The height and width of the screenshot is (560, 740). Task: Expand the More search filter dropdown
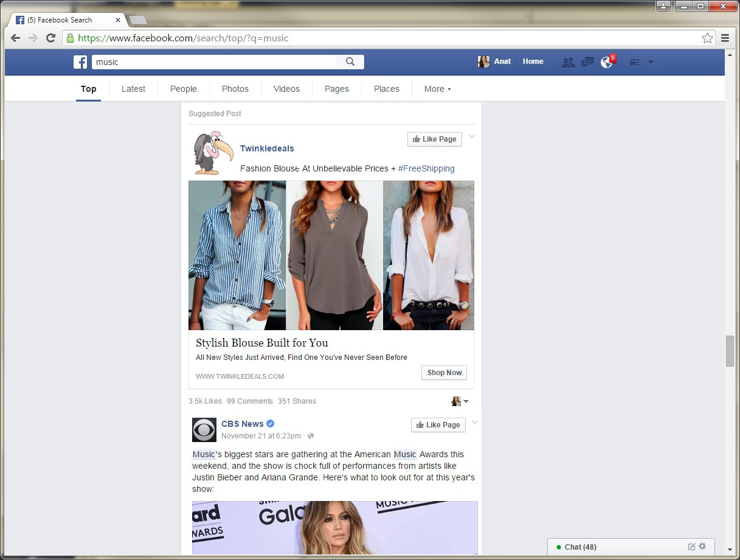[437, 89]
